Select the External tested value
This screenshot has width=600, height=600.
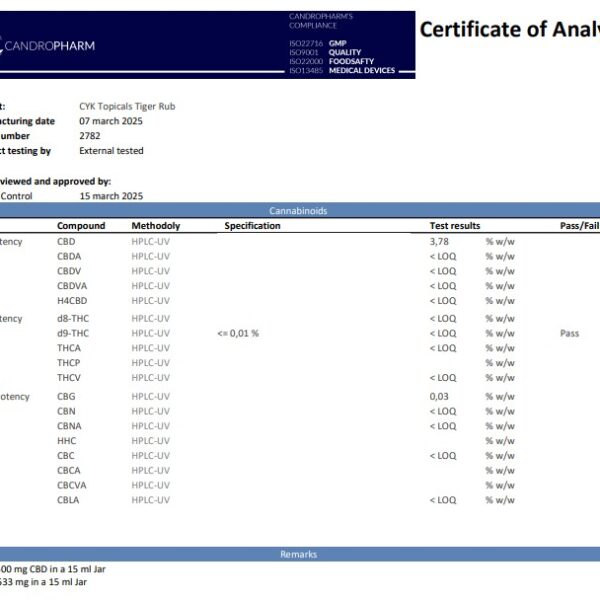(111, 151)
